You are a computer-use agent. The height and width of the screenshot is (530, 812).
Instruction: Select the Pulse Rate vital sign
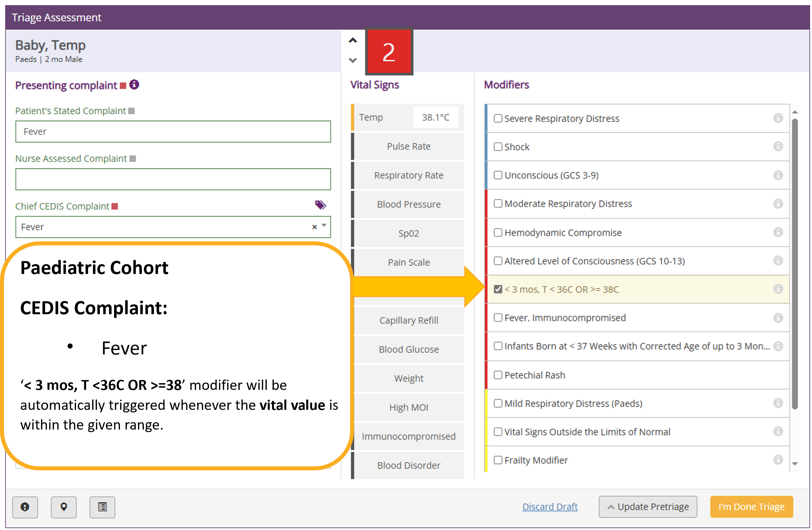pyautogui.click(x=409, y=146)
